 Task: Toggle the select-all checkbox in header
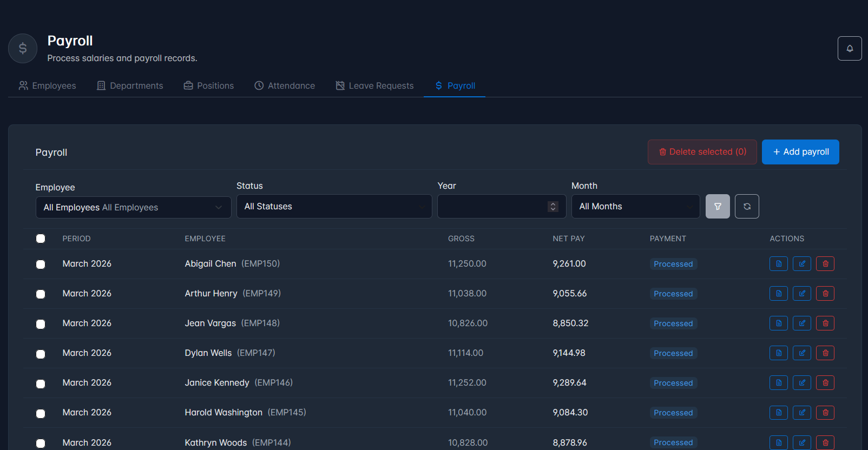coord(41,239)
